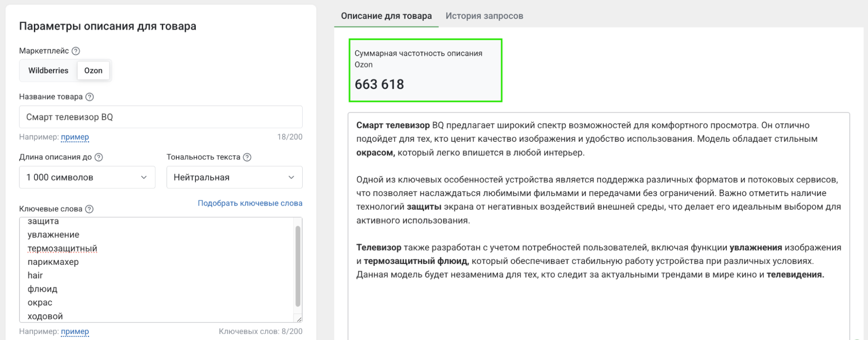Click bold word окрасом in the description
868x340 pixels.
[376, 153]
